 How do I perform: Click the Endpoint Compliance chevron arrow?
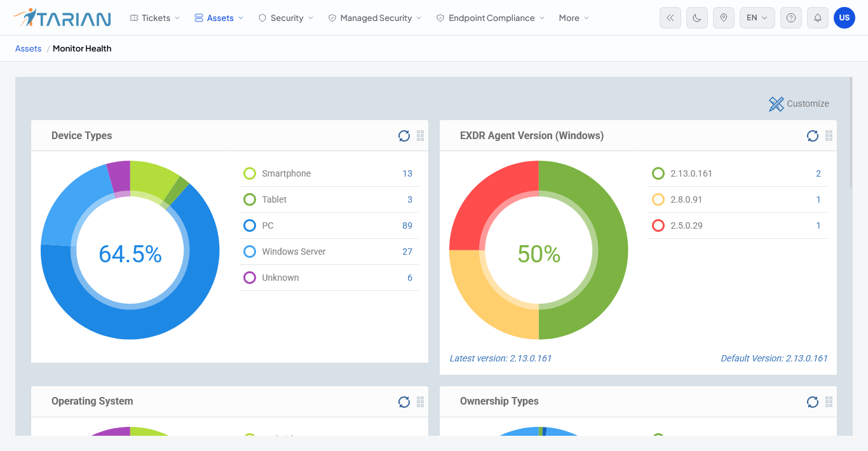click(542, 18)
